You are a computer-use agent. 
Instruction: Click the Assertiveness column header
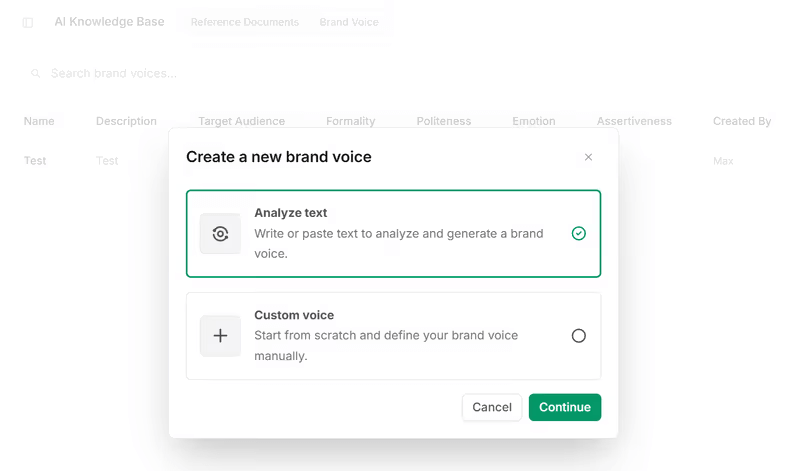(x=634, y=121)
